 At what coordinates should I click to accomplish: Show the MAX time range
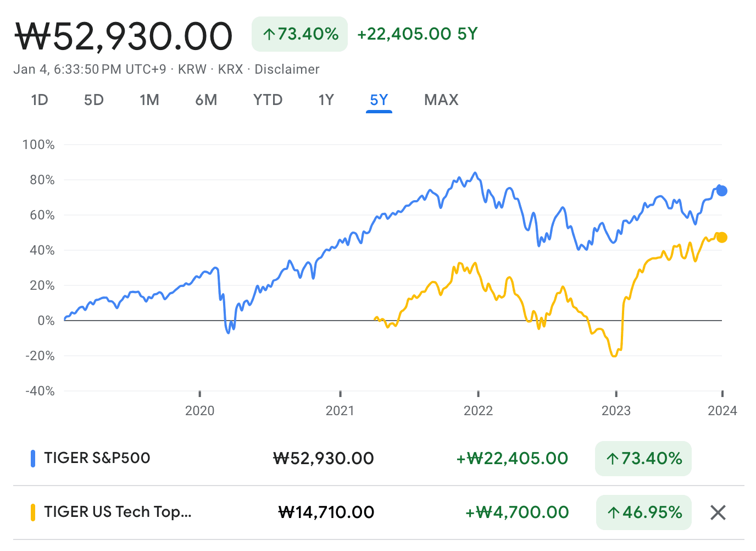(x=441, y=100)
